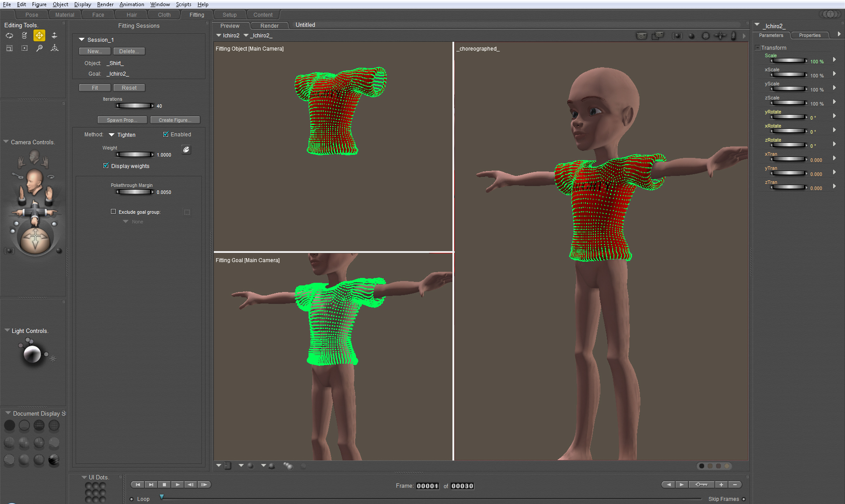Drag the Weight slider for Tighten method

click(133, 155)
